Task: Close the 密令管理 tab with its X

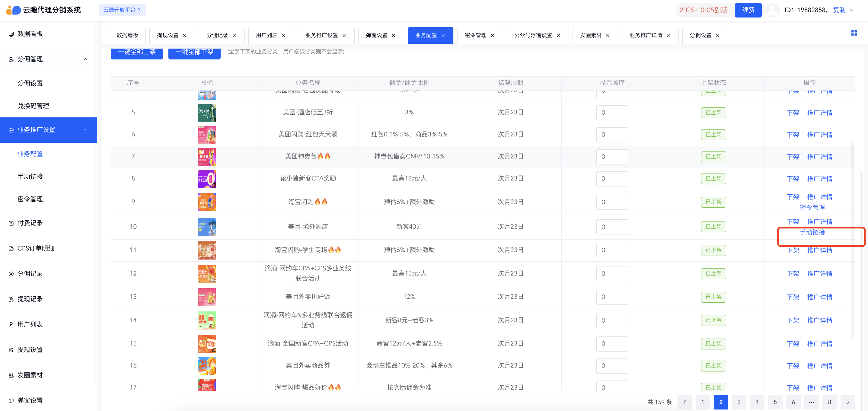Action: tap(492, 36)
